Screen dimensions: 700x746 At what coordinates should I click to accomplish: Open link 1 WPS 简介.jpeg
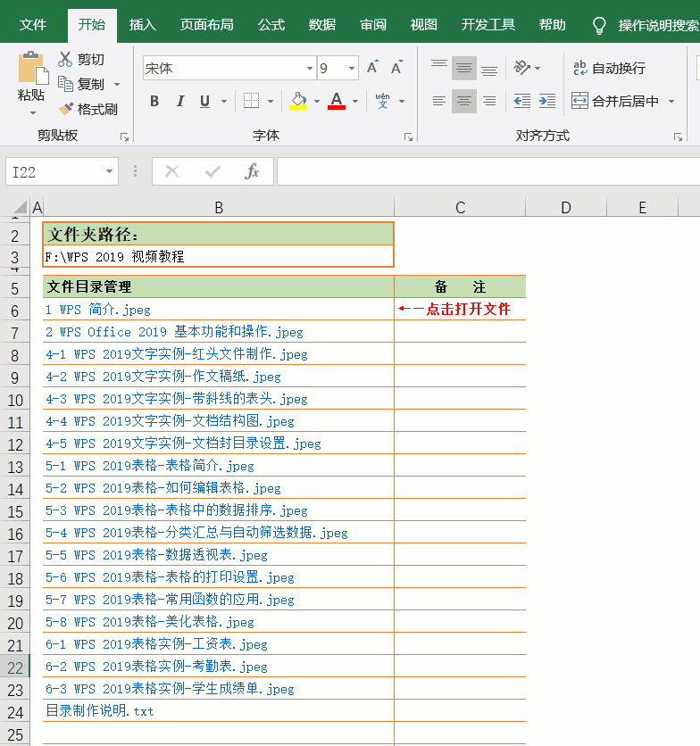[98, 310]
